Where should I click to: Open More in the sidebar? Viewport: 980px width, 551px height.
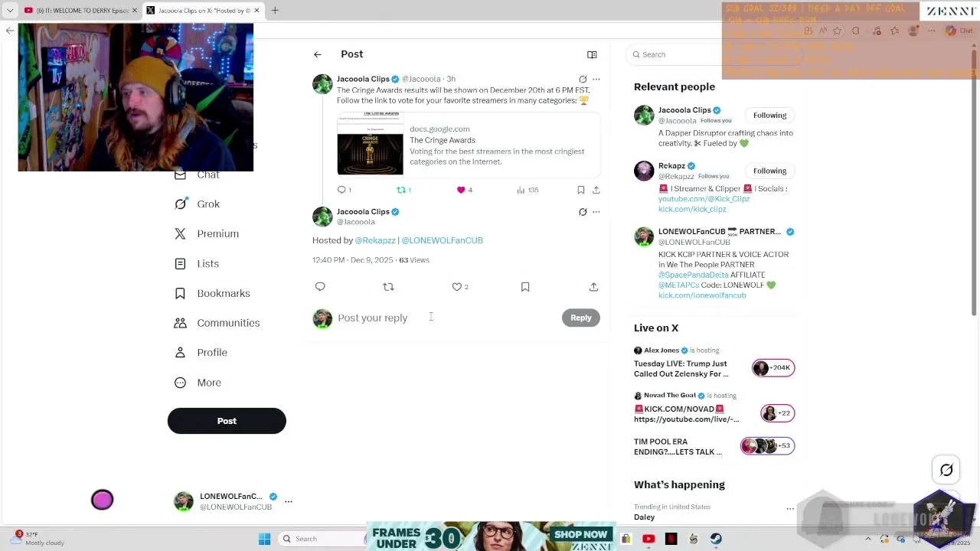coord(198,383)
